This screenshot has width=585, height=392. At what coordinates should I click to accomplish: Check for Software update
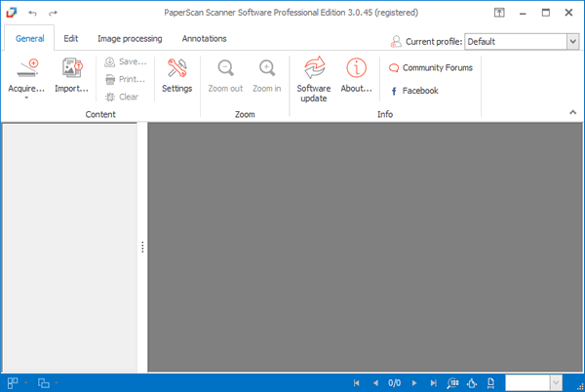314,78
